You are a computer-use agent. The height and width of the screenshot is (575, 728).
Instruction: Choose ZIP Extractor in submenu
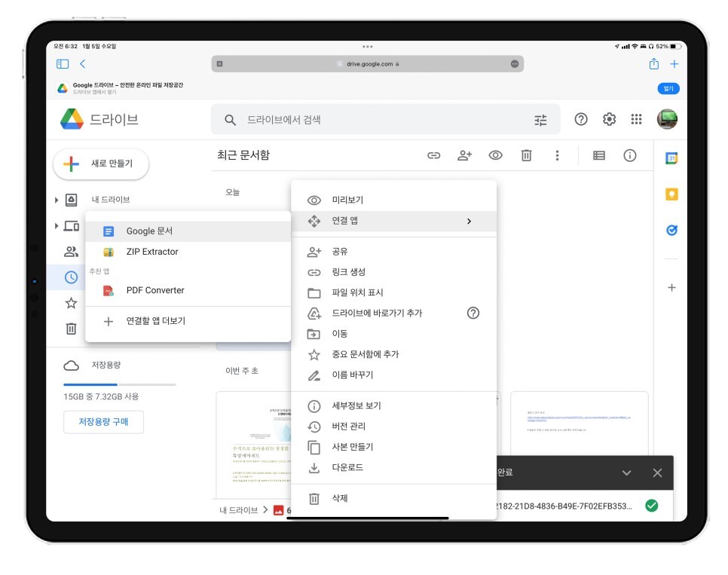click(x=188, y=252)
